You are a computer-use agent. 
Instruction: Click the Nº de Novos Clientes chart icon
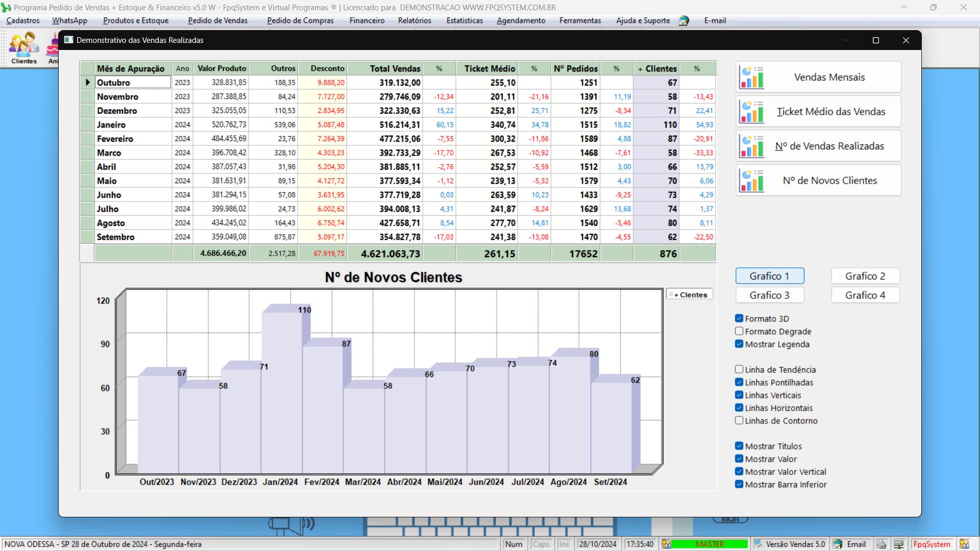(751, 181)
